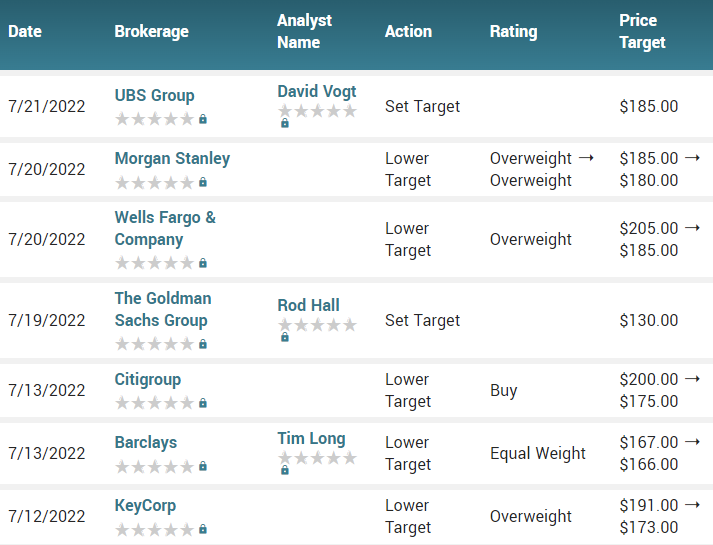Click the lock icon beside UBS Group stars
The height and width of the screenshot is (545, 713).
click(203, 119)
